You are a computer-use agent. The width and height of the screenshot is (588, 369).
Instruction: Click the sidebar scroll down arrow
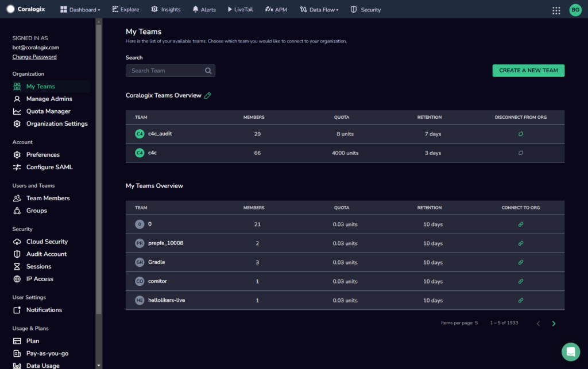99,365
